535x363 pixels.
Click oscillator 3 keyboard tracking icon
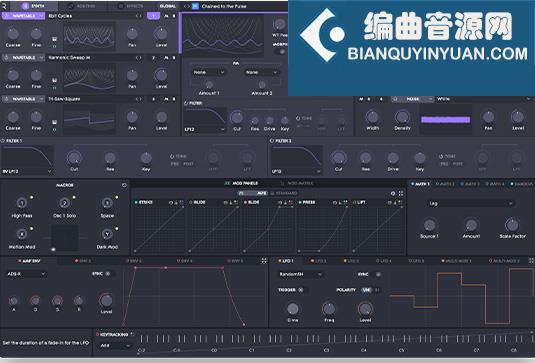[x=54, y=122]
